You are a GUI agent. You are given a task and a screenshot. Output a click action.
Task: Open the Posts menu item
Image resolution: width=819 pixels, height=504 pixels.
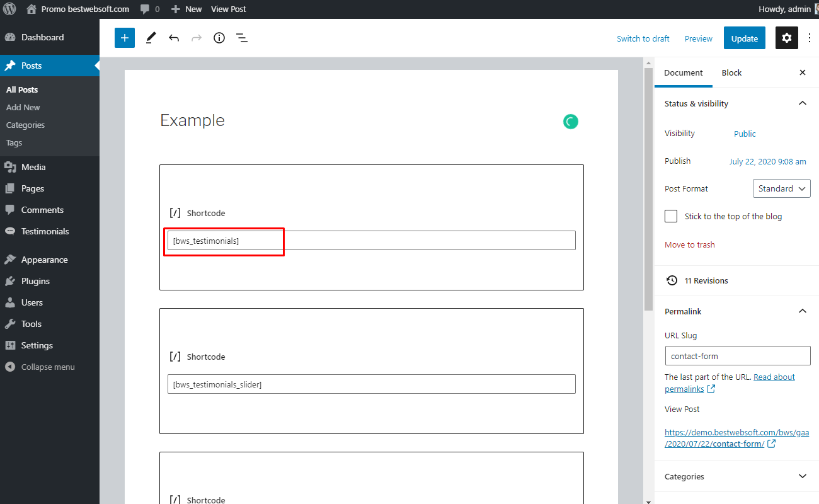(x=50, y=66)
